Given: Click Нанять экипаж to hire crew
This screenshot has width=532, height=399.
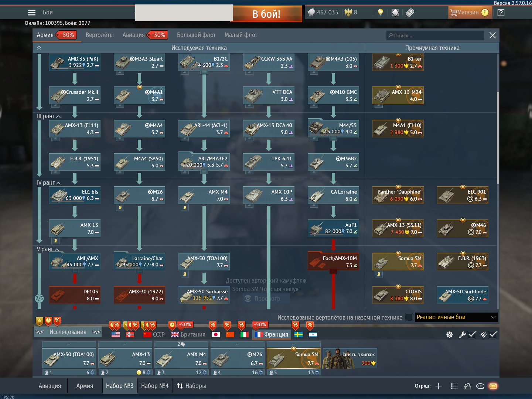Looking at the screenshot, I should (x=349, y=358).
